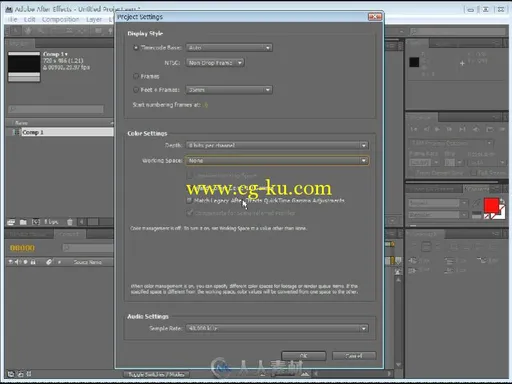Toggle Full Screen checkbox in Preview panel
Screen dimensions: 512x384
point(473,173)
